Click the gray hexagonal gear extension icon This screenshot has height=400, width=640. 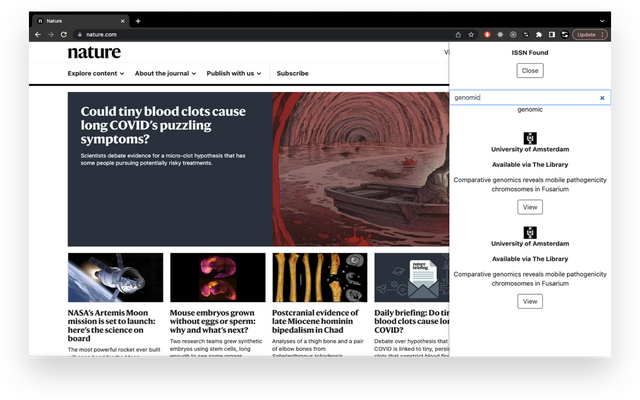click(x=500, y=35)
